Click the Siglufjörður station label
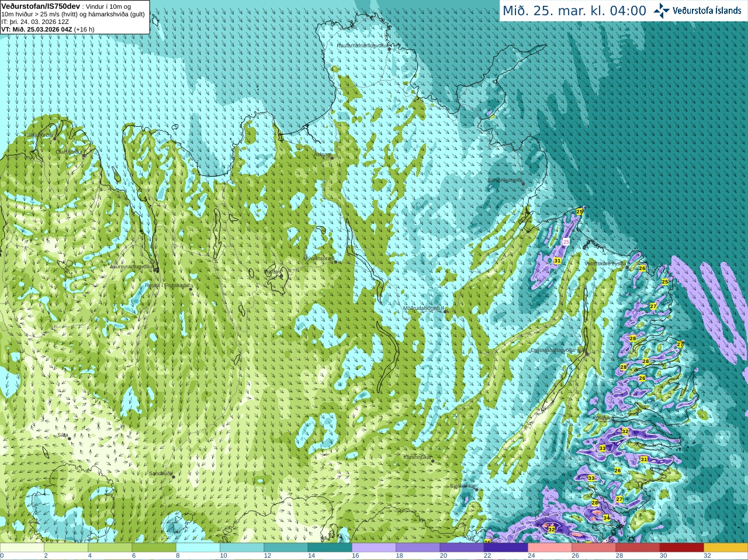 point(39,135)
